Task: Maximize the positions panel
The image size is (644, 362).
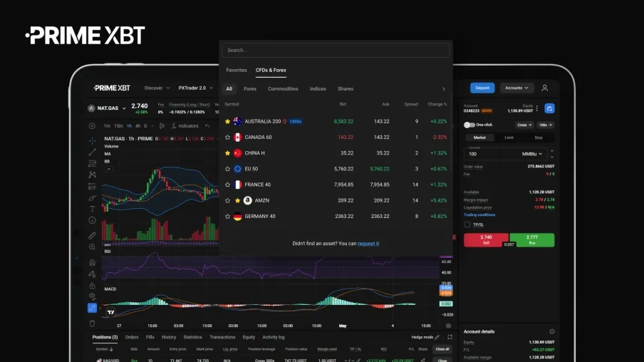Action: [x=450, y=337]
